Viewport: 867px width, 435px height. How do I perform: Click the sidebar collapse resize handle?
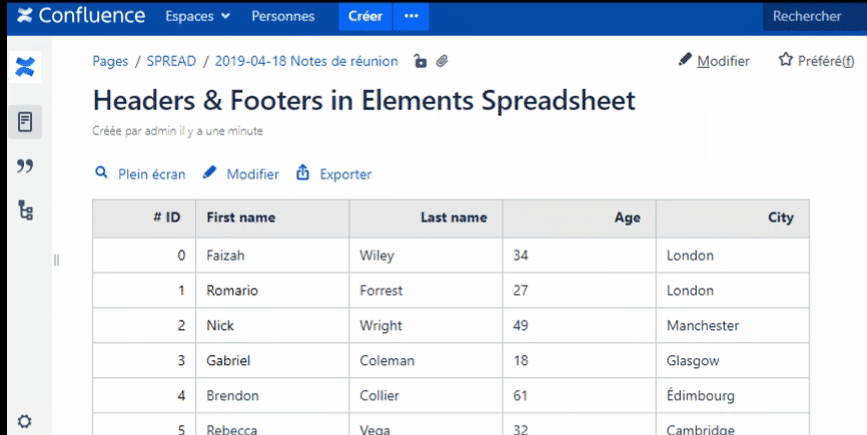[56, 260]
